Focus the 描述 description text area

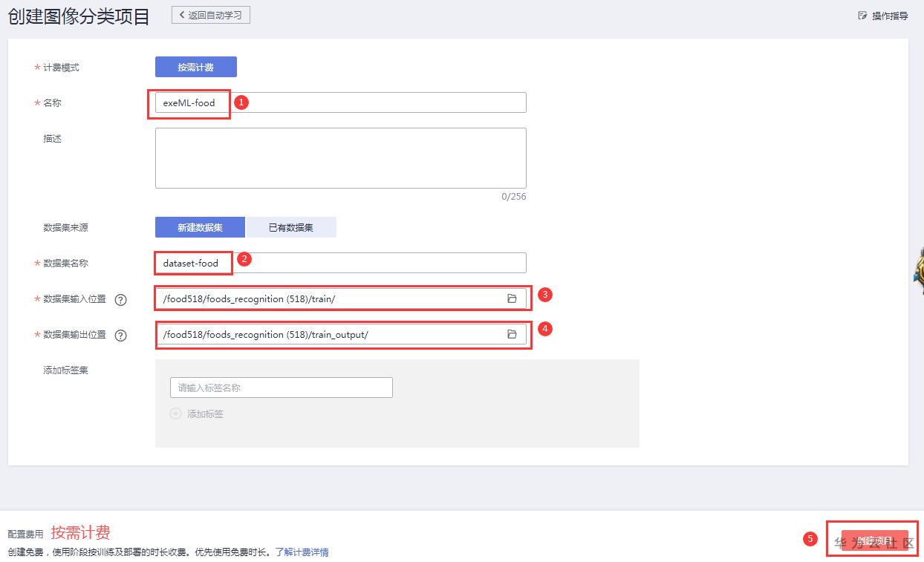click(x=340, y=157)
